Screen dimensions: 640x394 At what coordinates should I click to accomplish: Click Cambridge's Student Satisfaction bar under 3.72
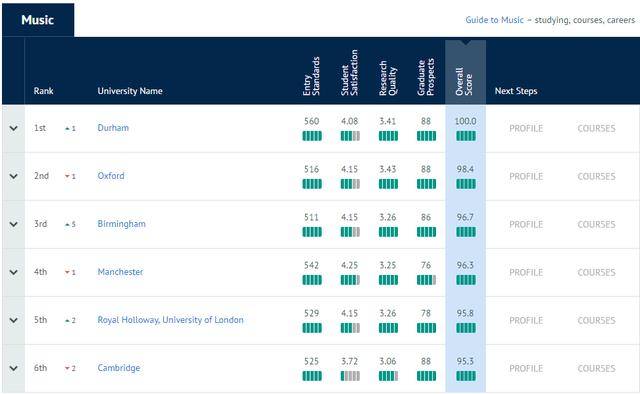(x=350, y=376)
